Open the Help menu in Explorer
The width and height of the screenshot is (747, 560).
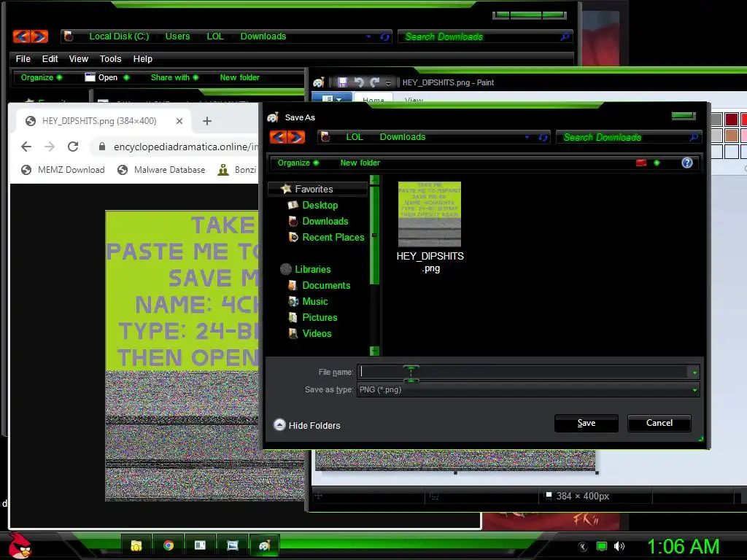[142, 59]
